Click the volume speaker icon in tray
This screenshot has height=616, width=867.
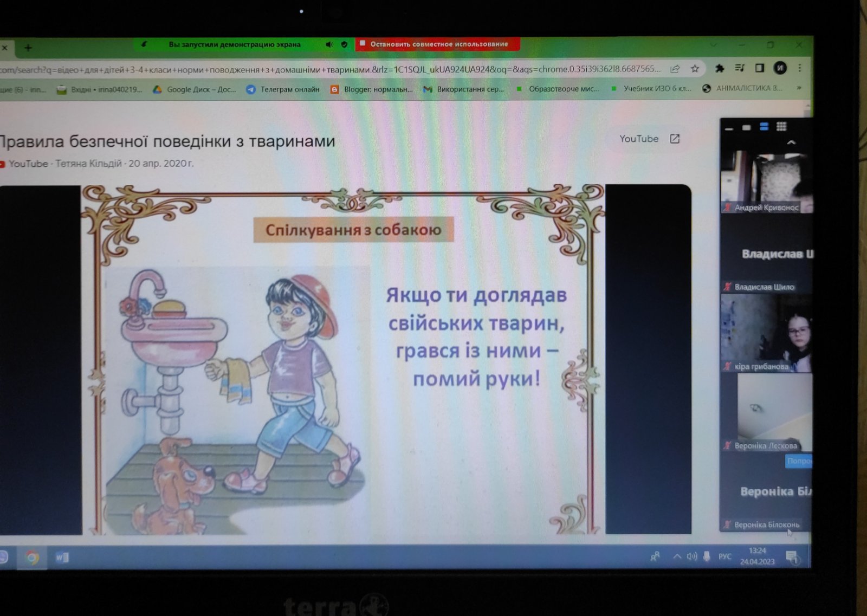[692, 556]
